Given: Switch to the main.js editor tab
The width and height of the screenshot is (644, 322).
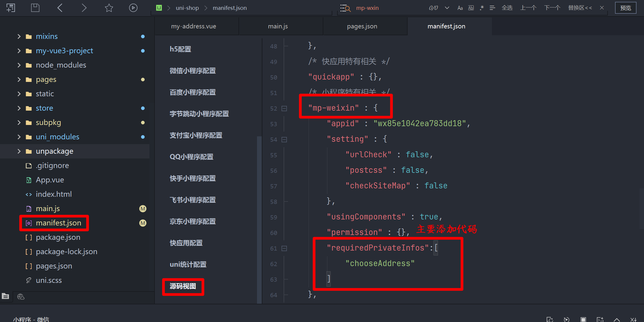Looking at the screenshot, I should 281,26.
